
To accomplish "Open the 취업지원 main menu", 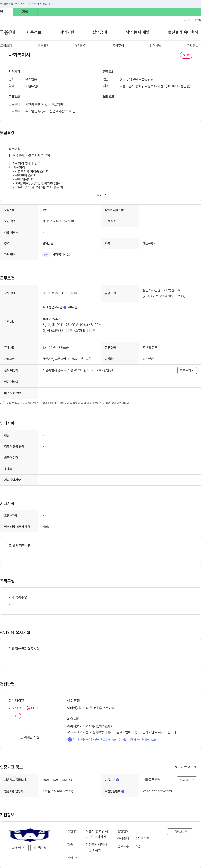I will (x=67, y=32).
